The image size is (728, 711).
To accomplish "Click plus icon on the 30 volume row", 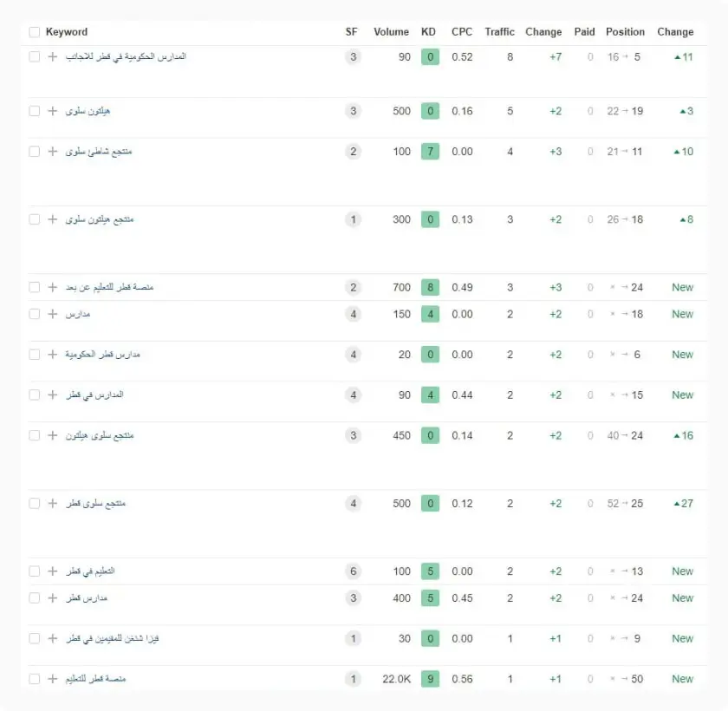I will pyautogui.click(x=52, y=638).
